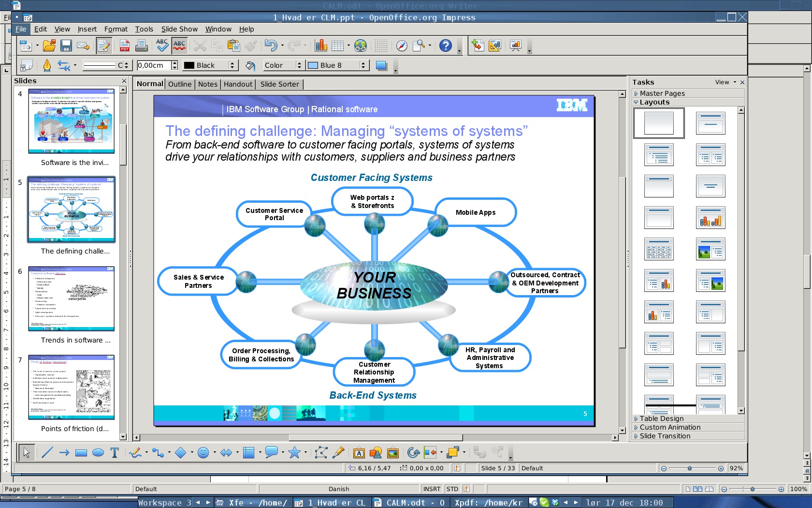Viewport: 812px width, 508px height.
Task: Open the Slide Show menu
Action: (179, 29)
